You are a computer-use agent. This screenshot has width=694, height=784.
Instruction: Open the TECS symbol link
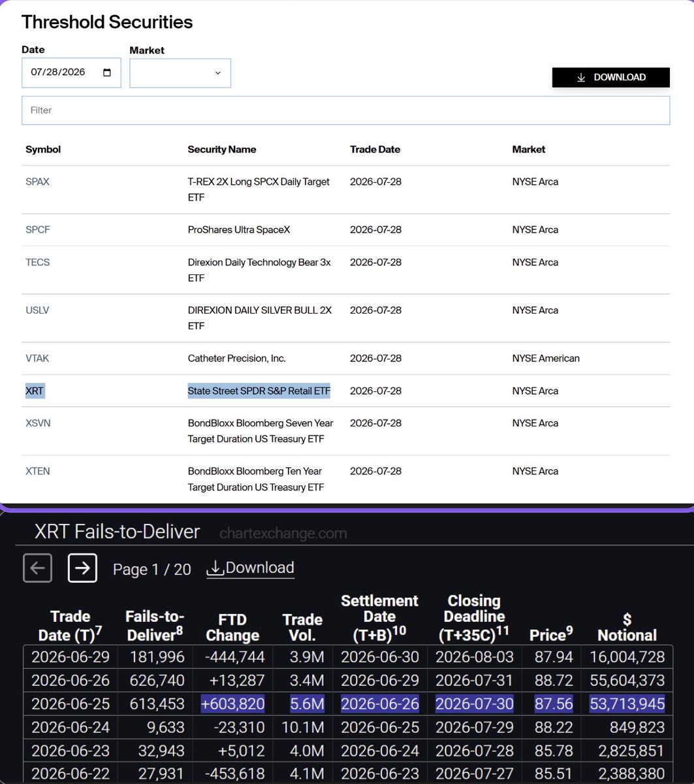tap(38, 262)
